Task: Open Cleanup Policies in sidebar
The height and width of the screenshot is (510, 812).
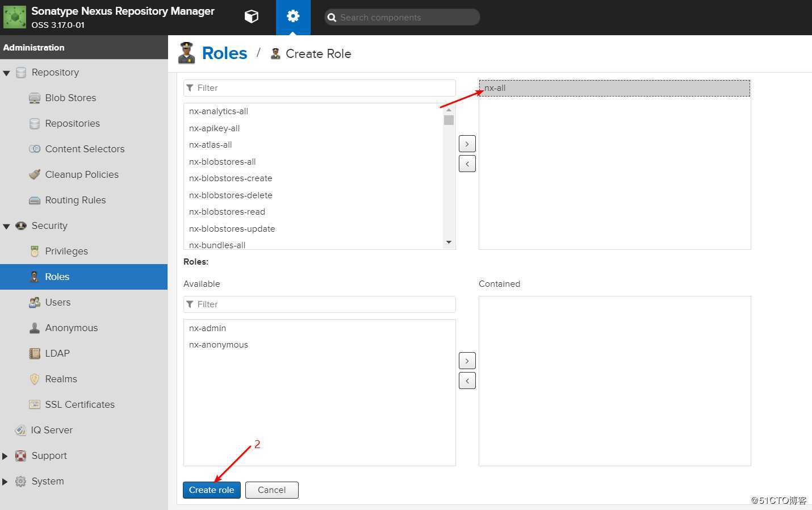Action: tap(82, 174)
